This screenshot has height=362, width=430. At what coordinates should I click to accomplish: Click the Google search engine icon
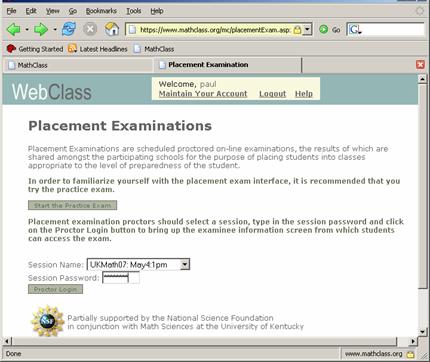[354, 30]
